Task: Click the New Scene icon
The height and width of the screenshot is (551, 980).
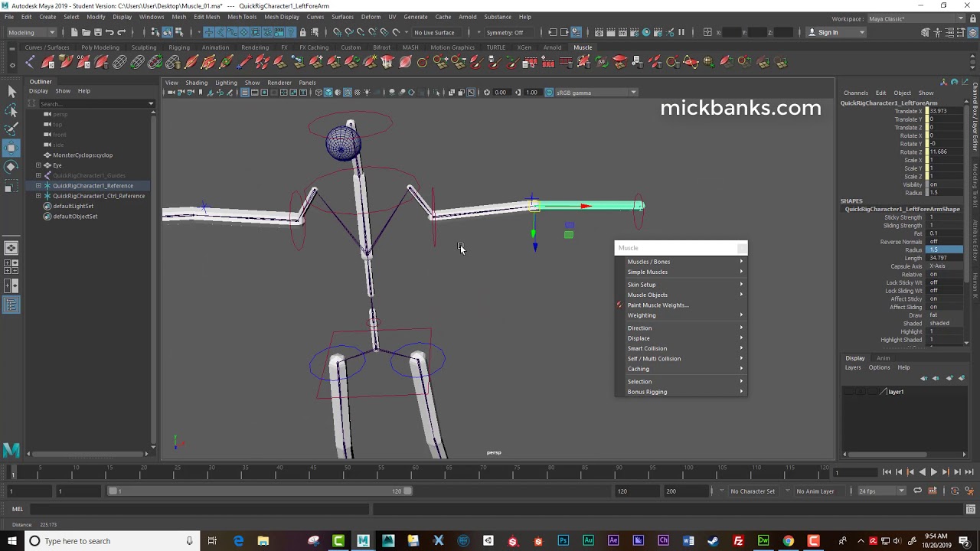Action: [74, 32]
